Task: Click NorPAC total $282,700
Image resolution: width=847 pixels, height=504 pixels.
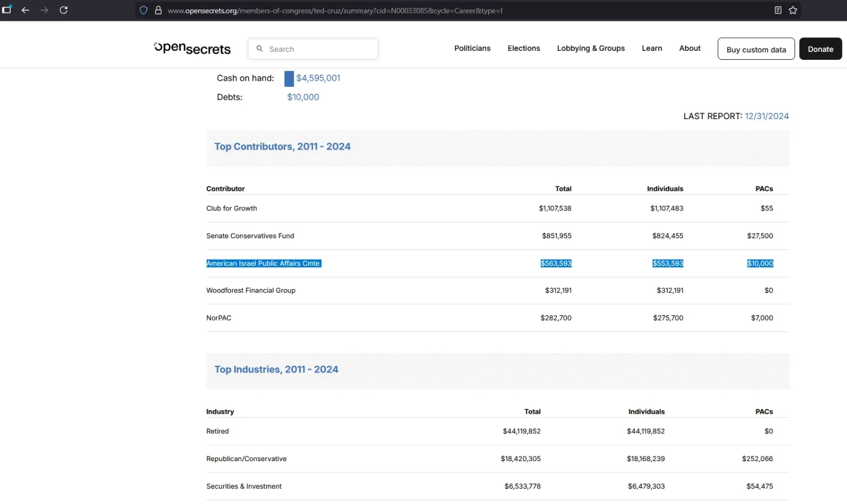Action: click(556, 318)
